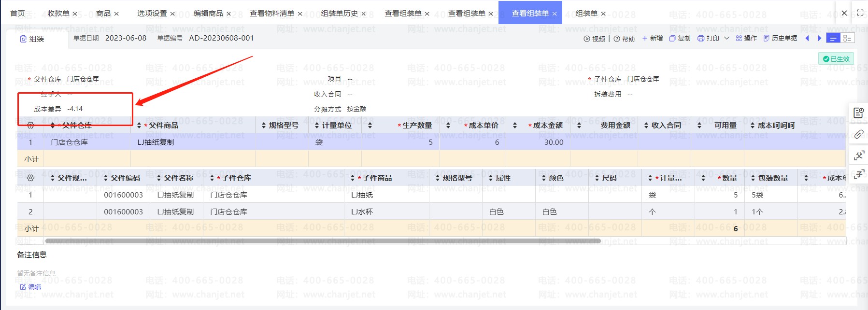The image size is (868, 310).
Task: Switch to single-column list layout view
Action: point(833,39)
